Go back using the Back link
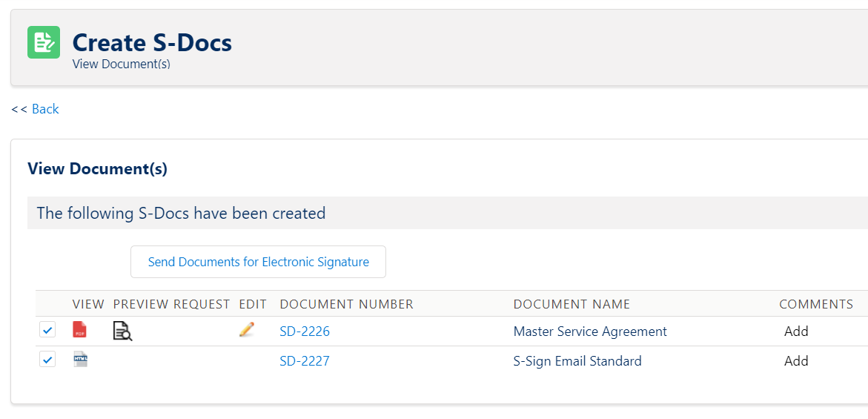 [x=45, y=109]
